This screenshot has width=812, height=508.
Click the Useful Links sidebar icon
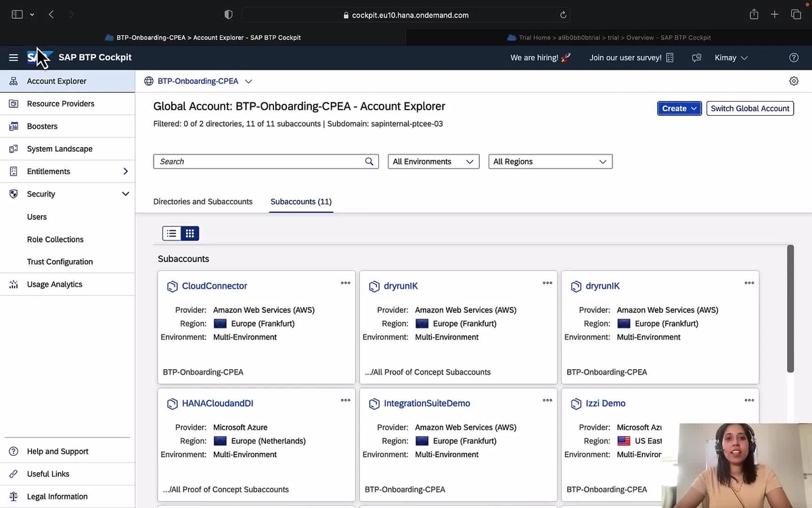[14, 474]
